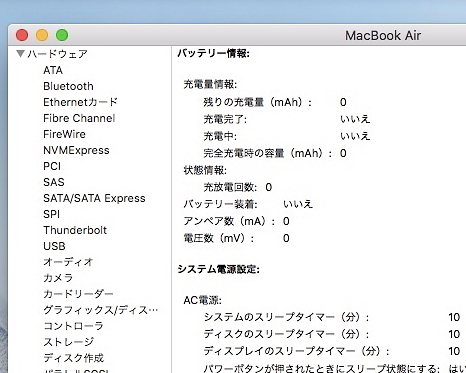Select ストレージ in the sidebar

tap(69, 342)
